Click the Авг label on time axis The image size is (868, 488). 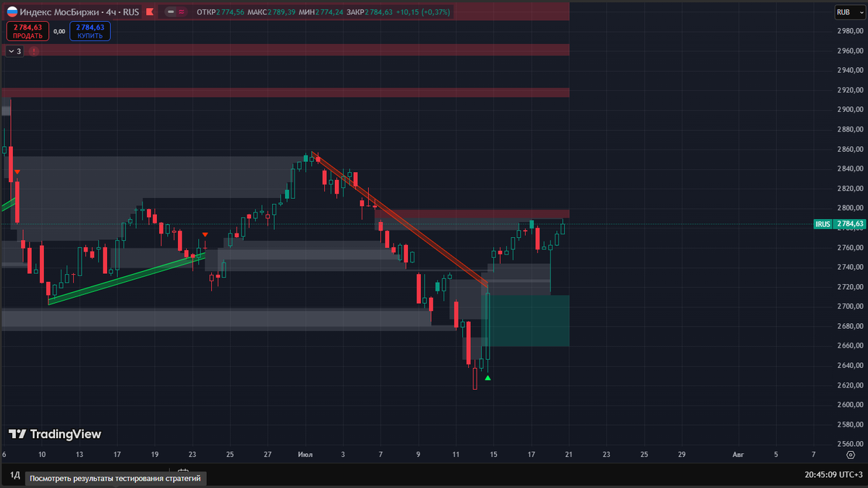click(x=738, y=455)
